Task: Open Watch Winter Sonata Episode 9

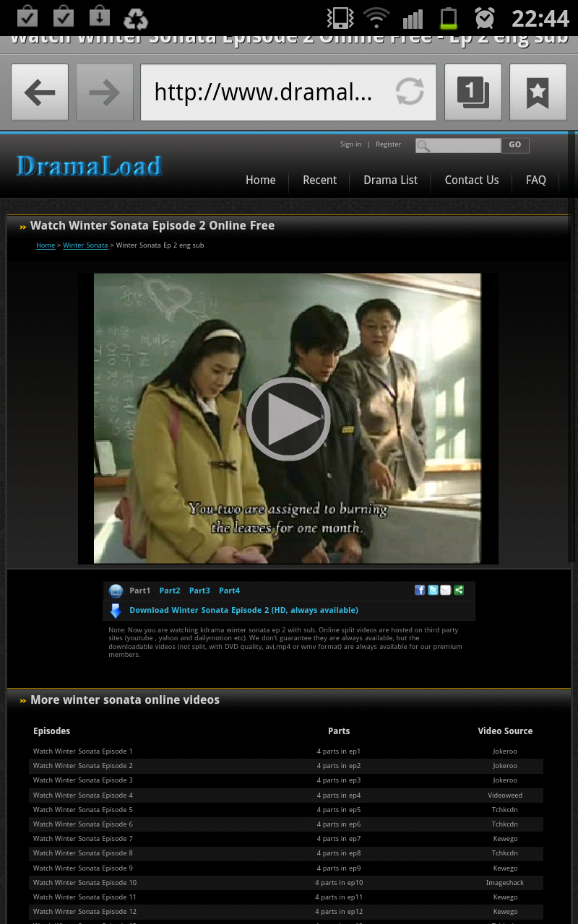Action: (83, 868)
